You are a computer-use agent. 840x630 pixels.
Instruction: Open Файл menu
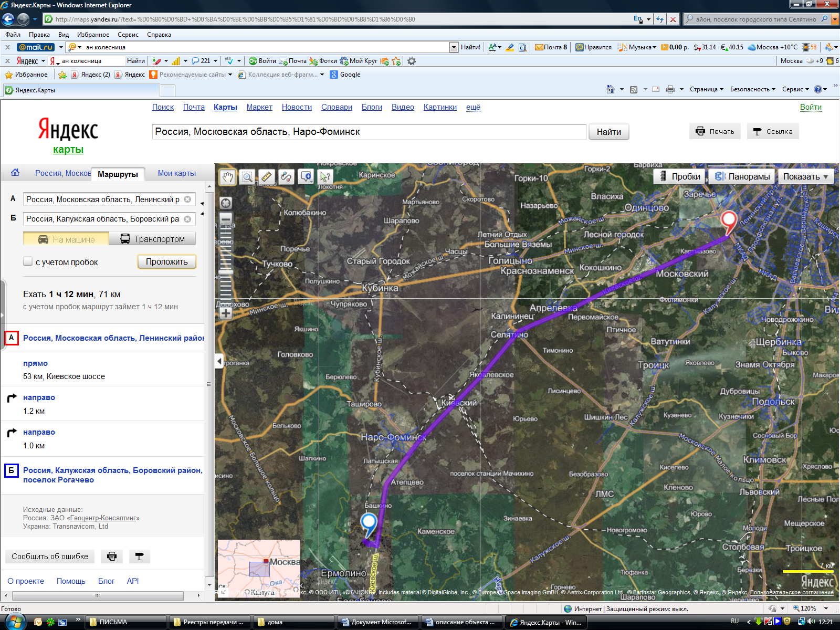(x=13, y=35)
